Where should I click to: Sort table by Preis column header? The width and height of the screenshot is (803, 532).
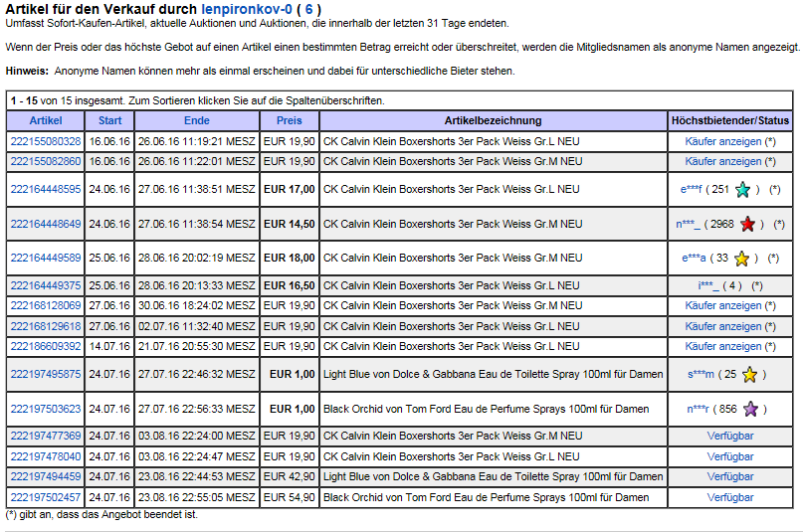click(x=290, y=120)
